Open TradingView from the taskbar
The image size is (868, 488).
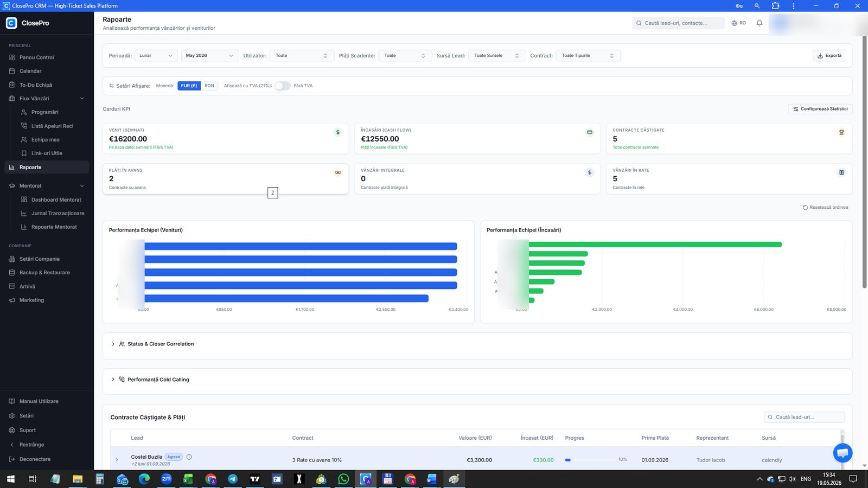[255, 479]
